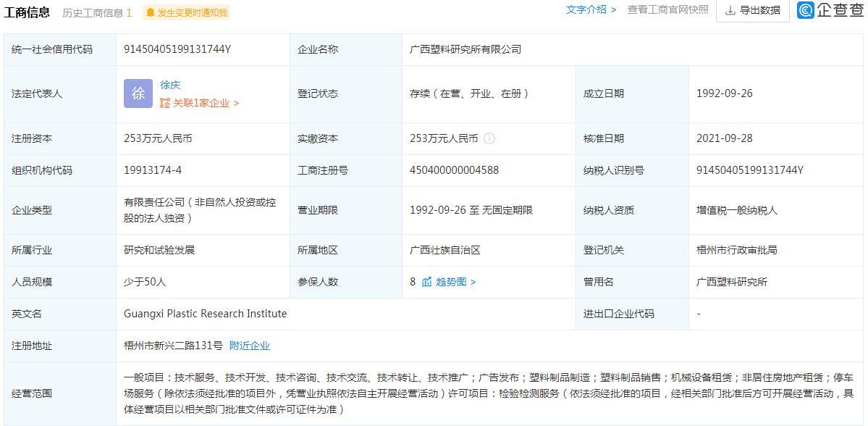This screenshot has width=868, height=426.
Task: Select staff size 少于50人
Action: [x=145, y=282]
